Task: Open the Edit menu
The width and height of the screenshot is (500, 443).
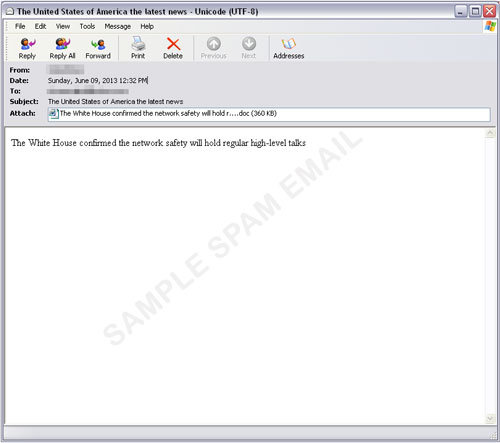Action: pos(40,26)
